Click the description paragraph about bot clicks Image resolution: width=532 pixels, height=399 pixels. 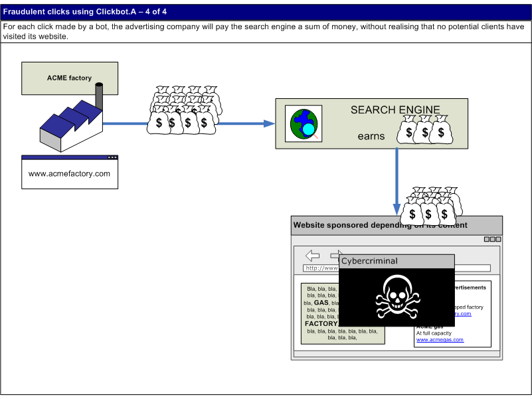266,31
